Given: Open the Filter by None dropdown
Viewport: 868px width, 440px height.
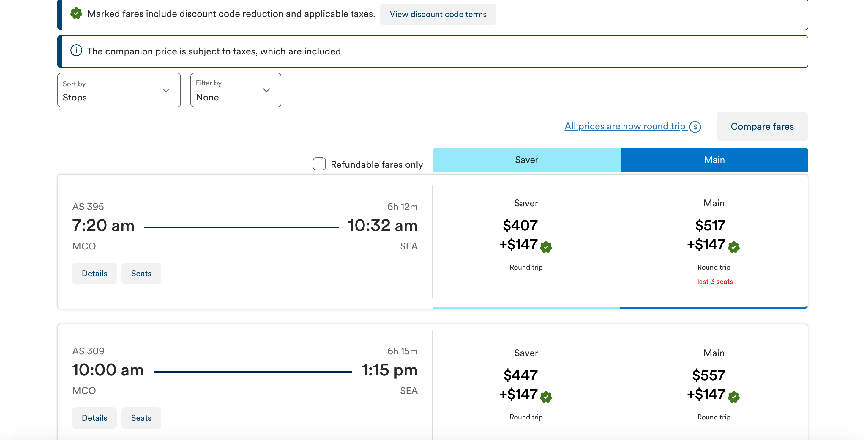Looking at the screenshot, I should (235, 90).
